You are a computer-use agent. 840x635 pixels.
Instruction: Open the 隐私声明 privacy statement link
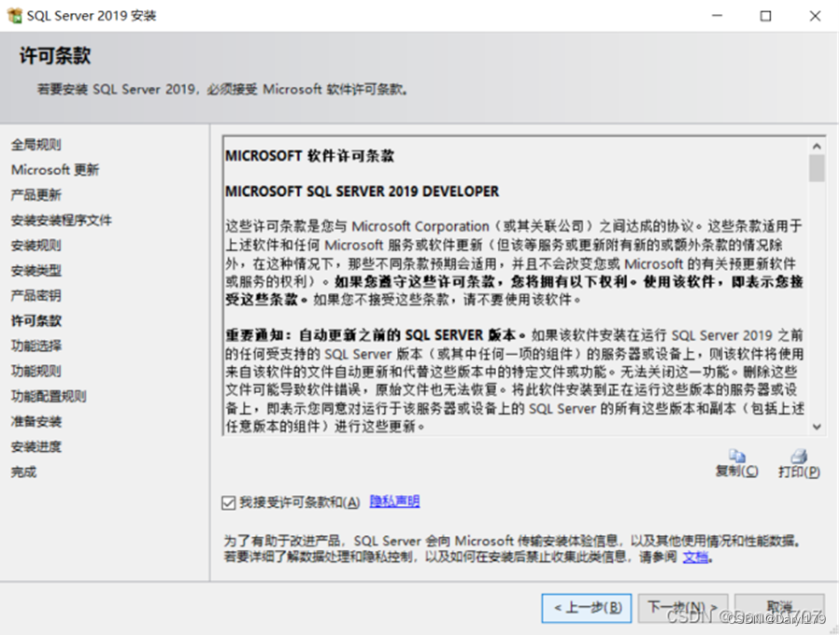(395, 501)
